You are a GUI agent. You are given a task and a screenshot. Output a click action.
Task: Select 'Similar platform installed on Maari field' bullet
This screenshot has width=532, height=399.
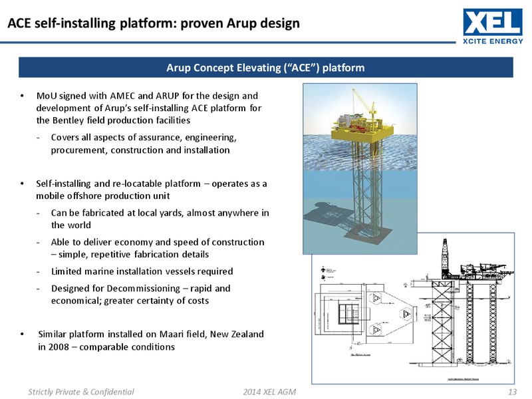pos(151,340)
